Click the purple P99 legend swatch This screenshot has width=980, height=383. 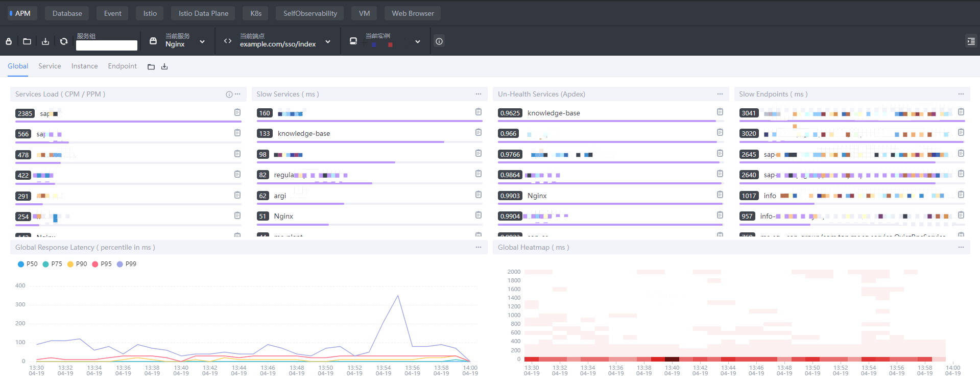pos(120,264)
